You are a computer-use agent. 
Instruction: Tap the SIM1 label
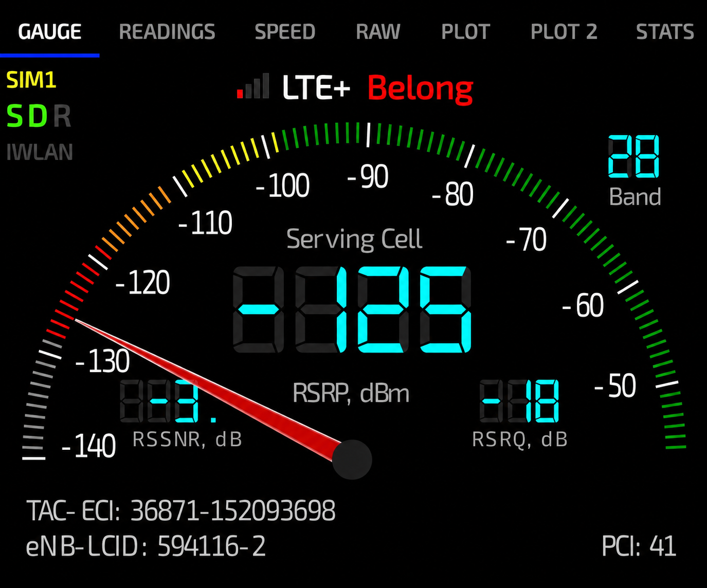point(31,80)
